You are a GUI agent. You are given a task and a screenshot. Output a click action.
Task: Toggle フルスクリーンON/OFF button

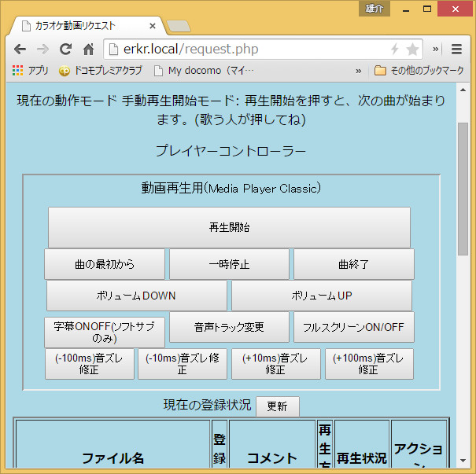[x=354, y=327]
